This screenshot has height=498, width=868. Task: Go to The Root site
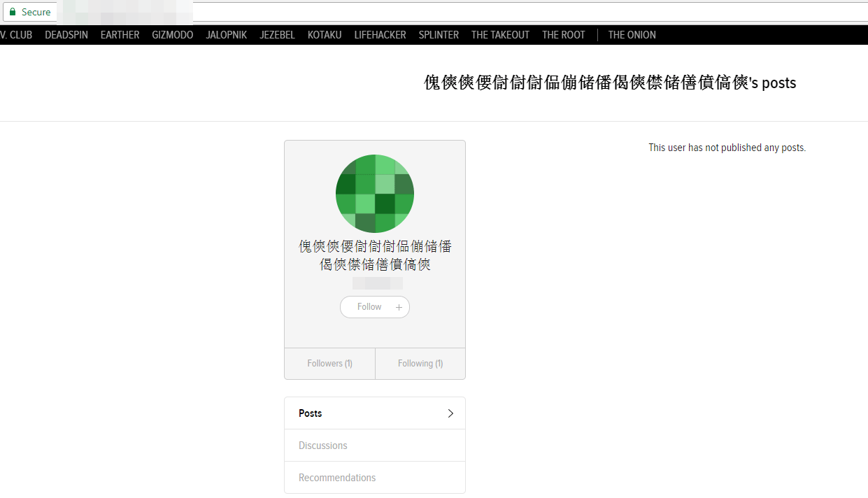coord(563,35)
